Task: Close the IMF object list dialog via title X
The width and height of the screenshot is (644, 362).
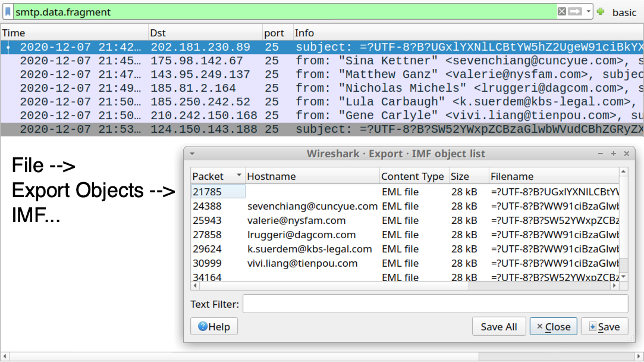Action: [x=626, y=154]
